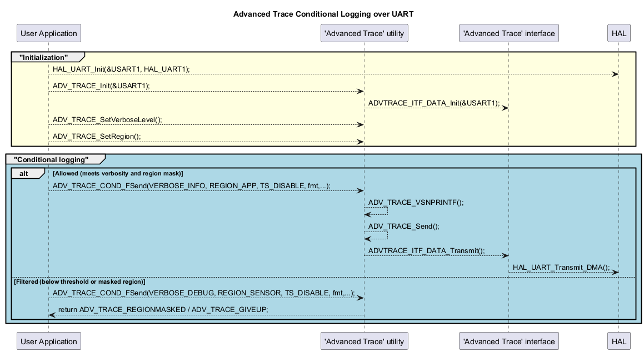Enable the [Allowed (meets verbosity and region mask)] guard
The width and height of the screenshot is (644, 352).
click(118, 173)
